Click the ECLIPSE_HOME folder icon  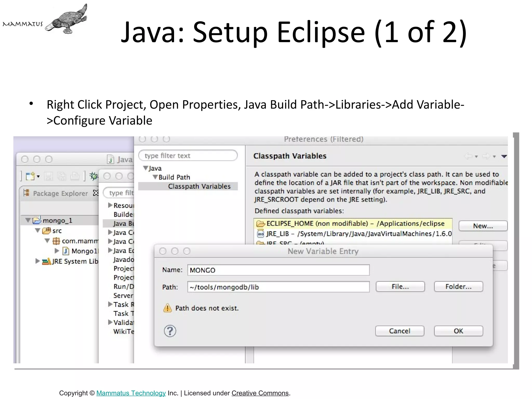pyautogui.click(x=260, y=224)
